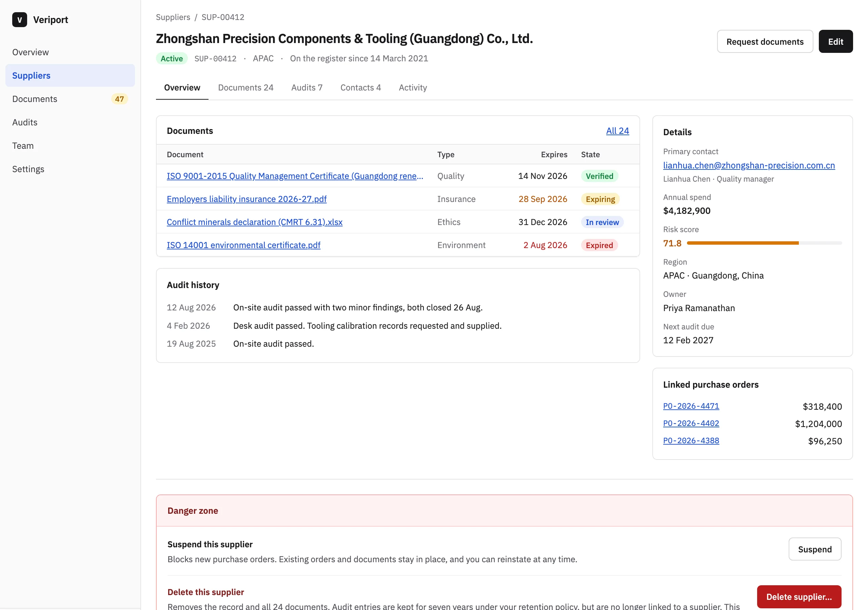Open Employers liability insurance 2026-27.pdf
868x610 pixels.
(246, 199)
